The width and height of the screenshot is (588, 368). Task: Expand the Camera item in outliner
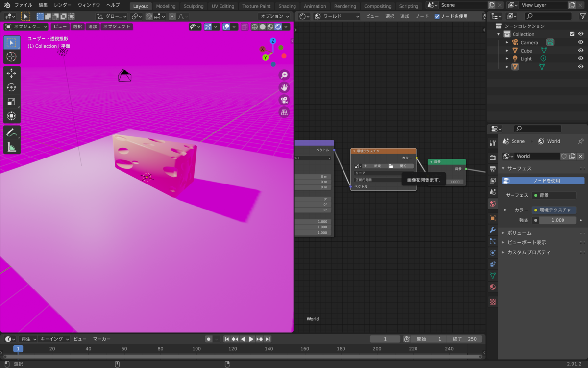point(507,42)
